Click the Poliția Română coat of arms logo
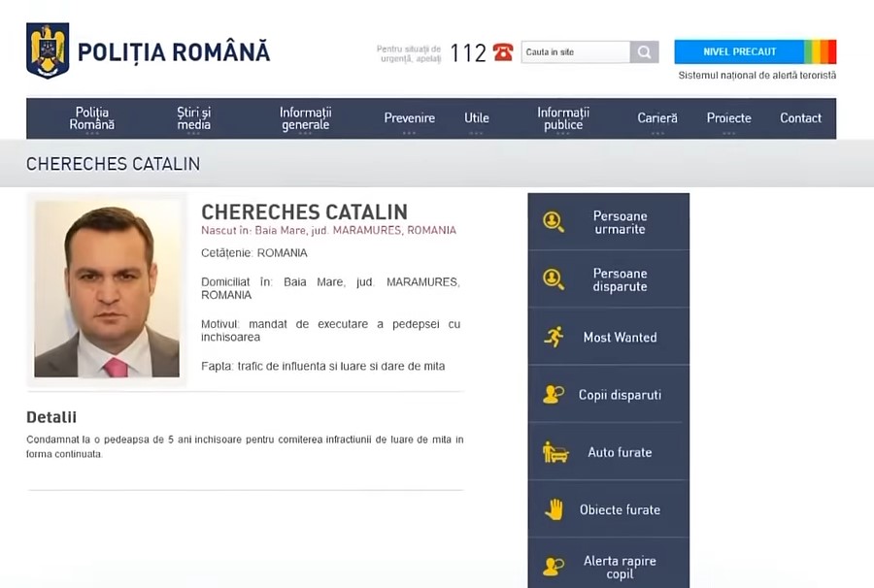Screen dimensions: 874x588 tap(47, 50)
